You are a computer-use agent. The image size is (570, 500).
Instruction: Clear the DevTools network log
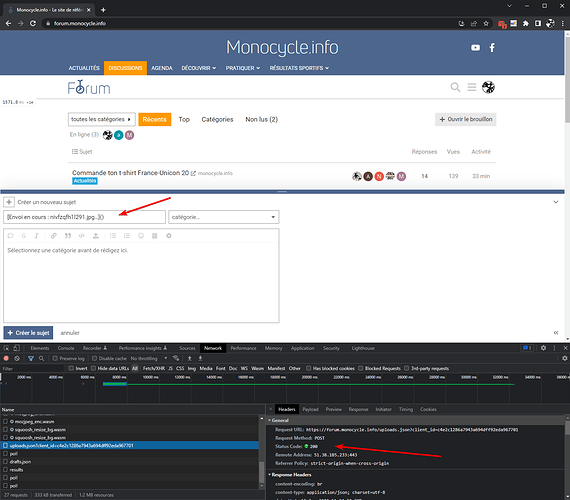[17, 359]
